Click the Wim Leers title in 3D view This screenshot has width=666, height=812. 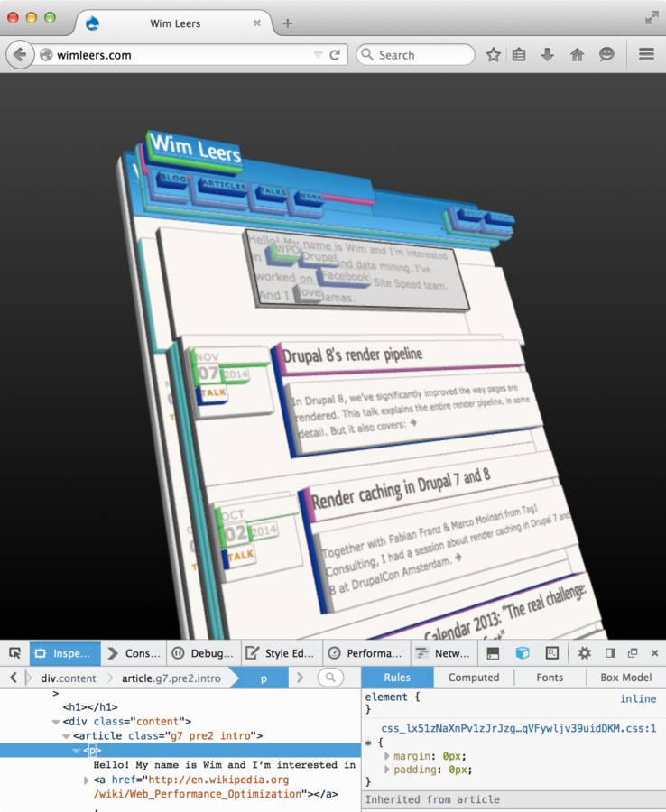click(195, 148)
